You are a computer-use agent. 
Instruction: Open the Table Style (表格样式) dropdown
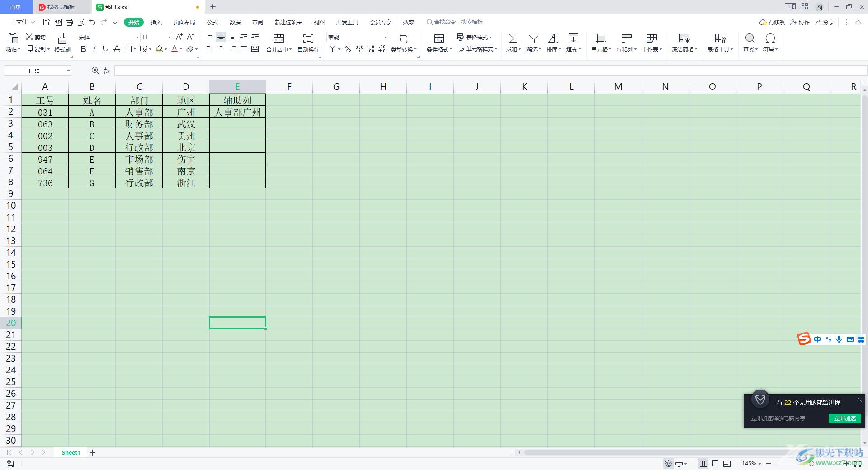[x=474, y=37]
